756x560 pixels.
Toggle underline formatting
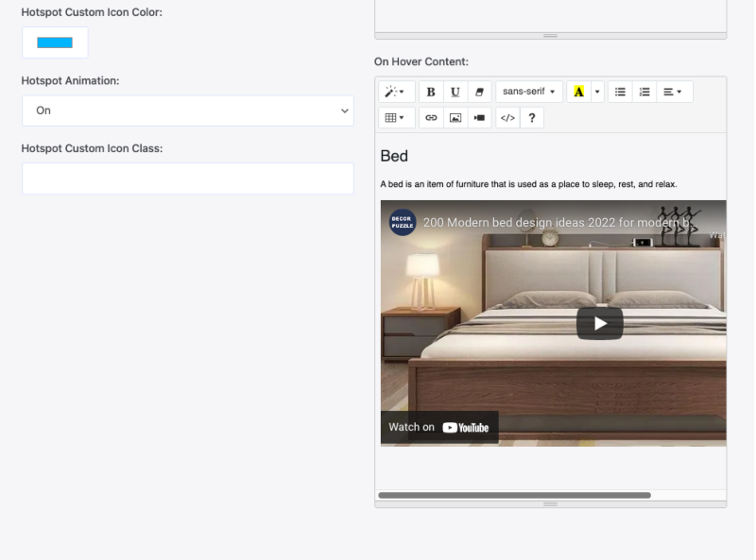click(x=455, y=92)
